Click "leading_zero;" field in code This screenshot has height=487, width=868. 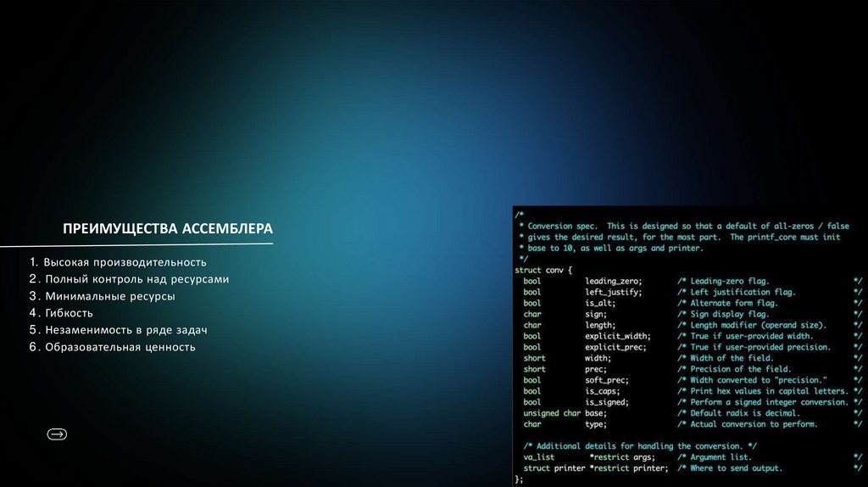614,281
